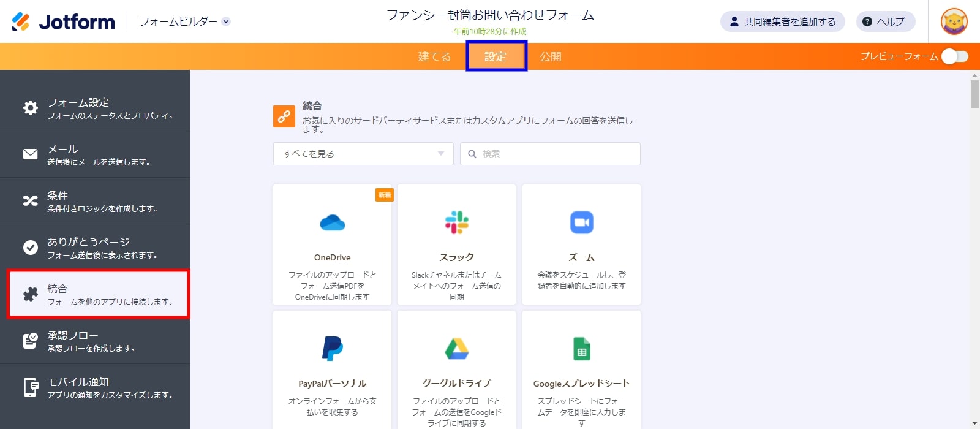This screenshot has height=429, width=980.
Task: Select the Google Sheets icon
Action: tap(581, 349)
